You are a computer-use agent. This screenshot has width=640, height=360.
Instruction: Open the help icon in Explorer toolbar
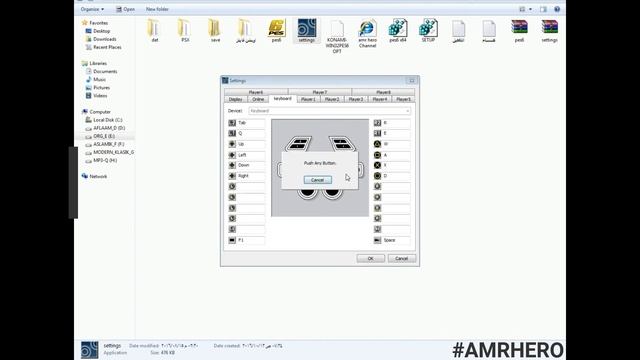click(x=557, y=9)
